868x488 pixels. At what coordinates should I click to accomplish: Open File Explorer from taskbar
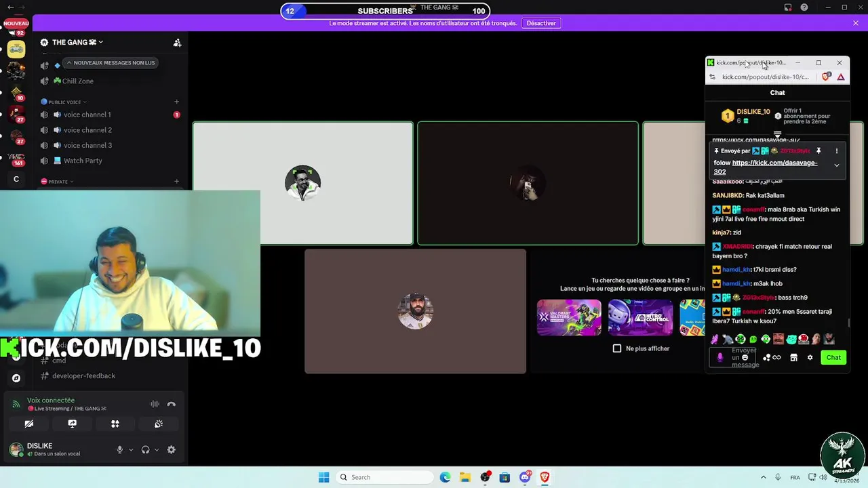pos(465,477)
